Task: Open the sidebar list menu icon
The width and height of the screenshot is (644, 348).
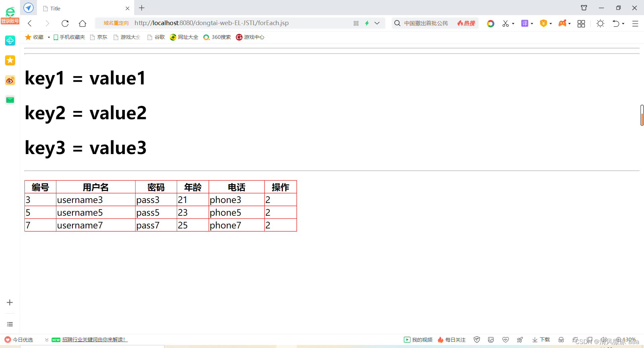Action: pyautogui.click(x=10, y=324)
